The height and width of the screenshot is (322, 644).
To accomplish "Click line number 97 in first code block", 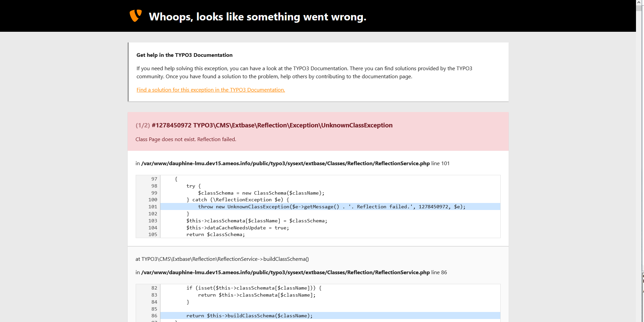I will tap(154, 179).
